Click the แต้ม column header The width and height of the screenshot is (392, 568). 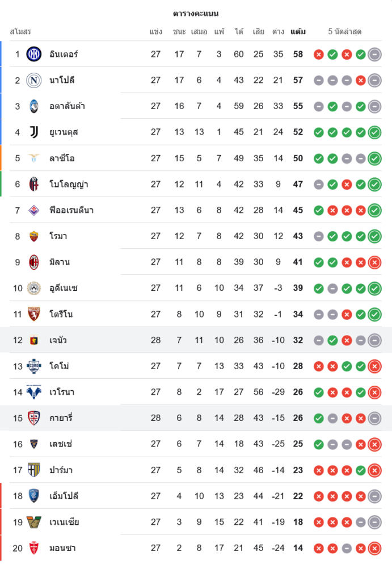coord(298,32)
